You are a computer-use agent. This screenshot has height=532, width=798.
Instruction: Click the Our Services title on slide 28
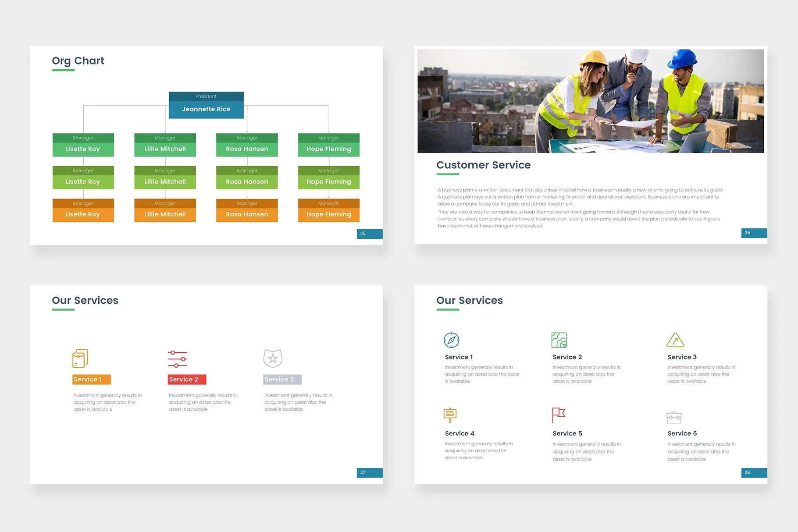pyautogui.click(x=470, y=300)
